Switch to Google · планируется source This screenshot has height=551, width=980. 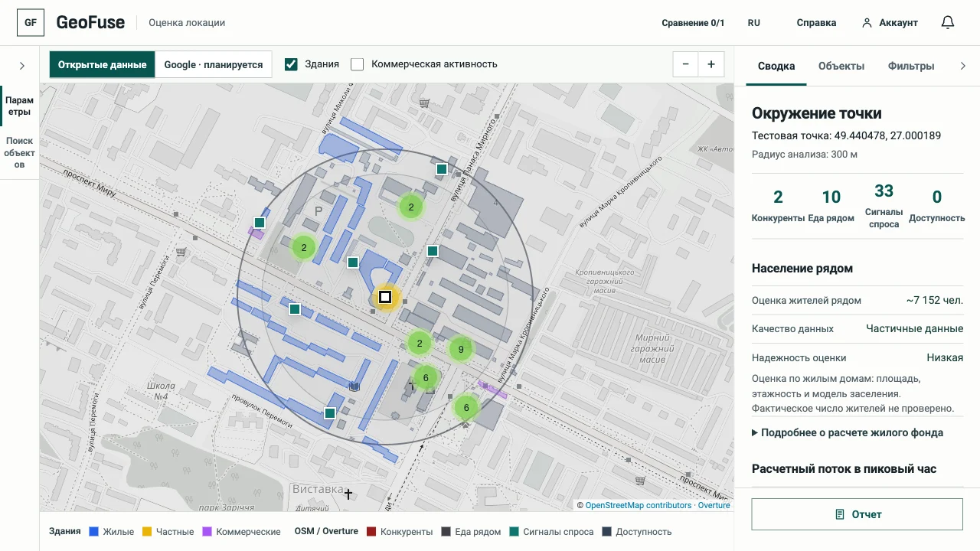(214, 64)
